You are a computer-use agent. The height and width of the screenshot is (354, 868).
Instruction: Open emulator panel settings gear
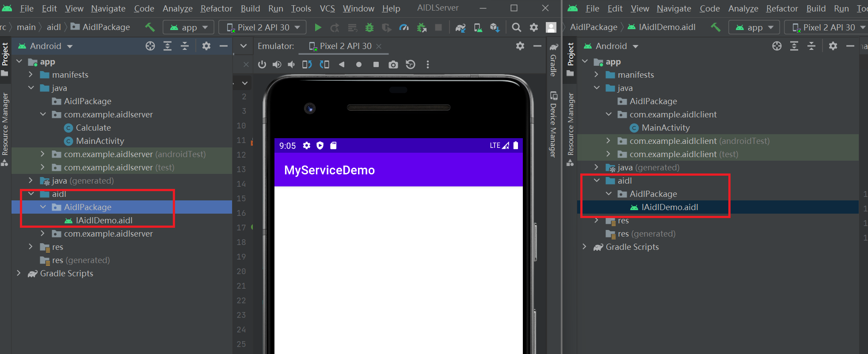tap(520, 46)
